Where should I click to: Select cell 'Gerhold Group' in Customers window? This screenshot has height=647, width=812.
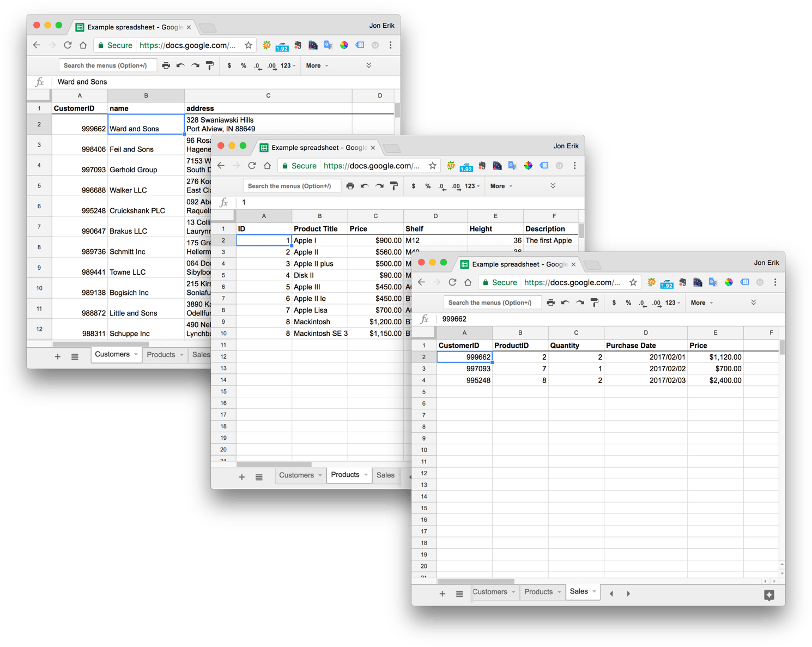(x=146, y=166)
